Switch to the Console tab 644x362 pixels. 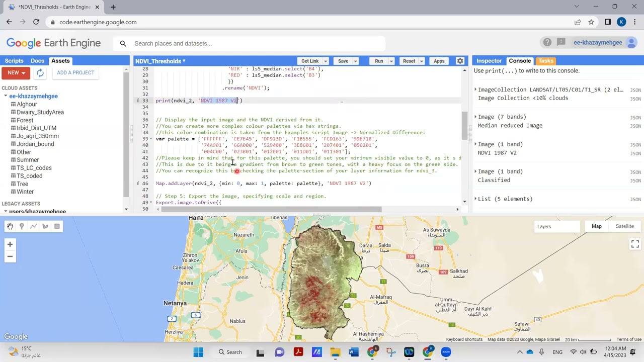click(520, 61)
